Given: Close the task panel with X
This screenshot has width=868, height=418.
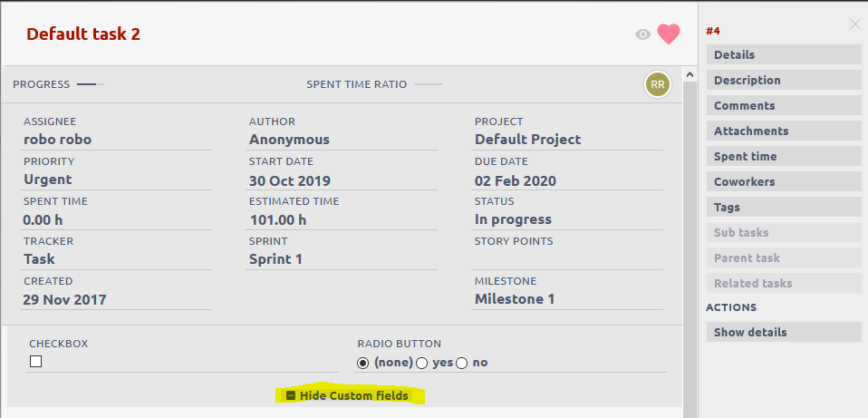Looking at the screenshot, I should 854,24.
